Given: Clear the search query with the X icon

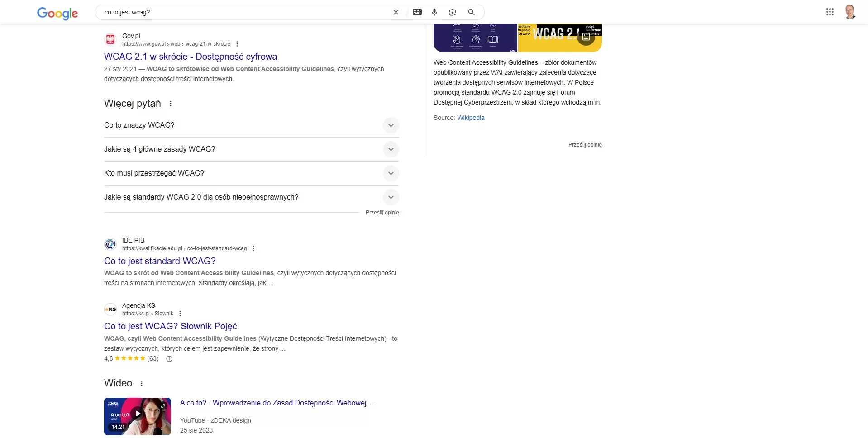Looking at the screenshot, I should pyautogui.click(x=396, y=12).
